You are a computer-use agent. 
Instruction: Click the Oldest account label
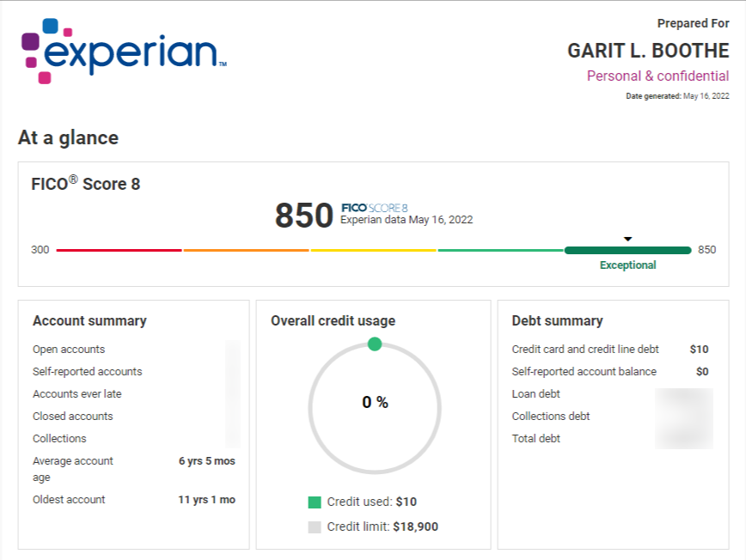pos(69,500)
